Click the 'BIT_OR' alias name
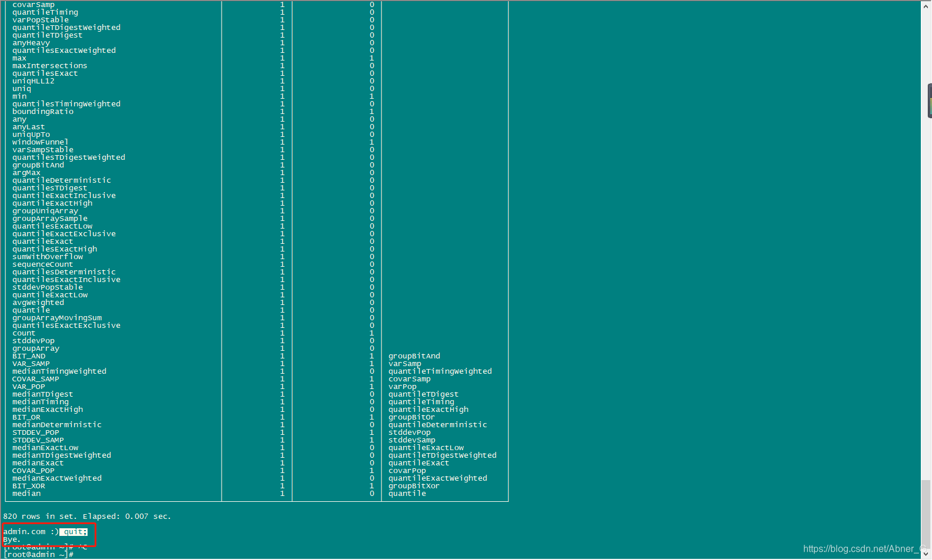932x560 pixels. tap(26, 417)
